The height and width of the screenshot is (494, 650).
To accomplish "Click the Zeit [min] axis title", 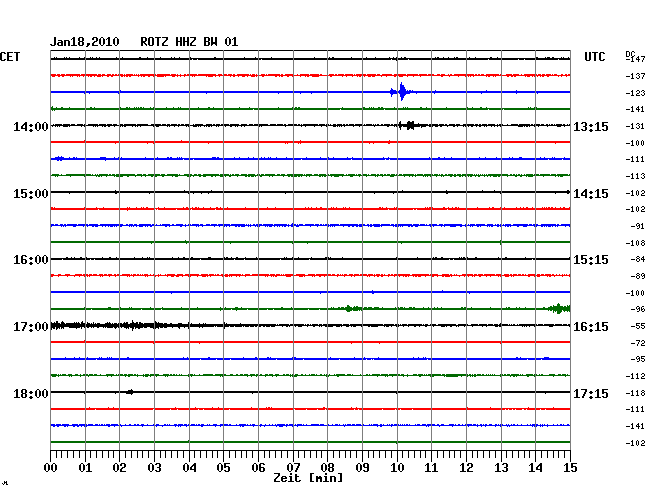I will [308, 478].
